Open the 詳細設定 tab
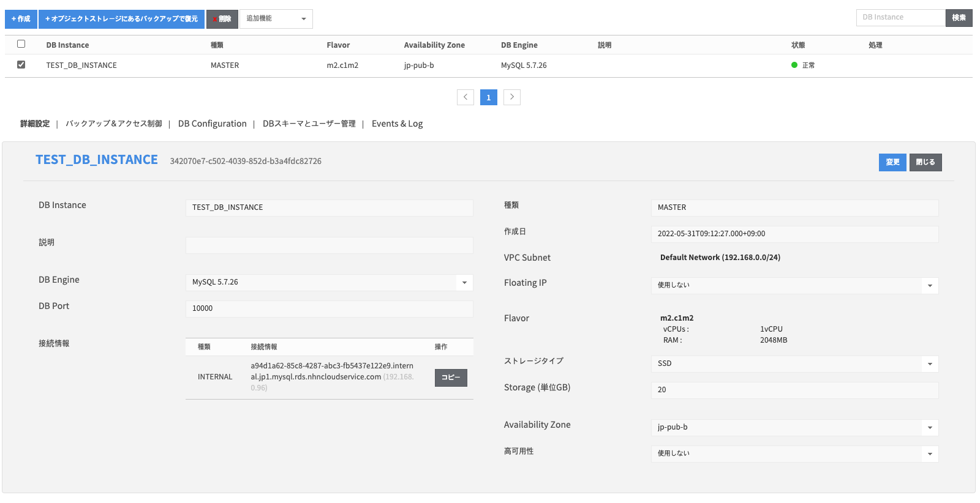 35,124
